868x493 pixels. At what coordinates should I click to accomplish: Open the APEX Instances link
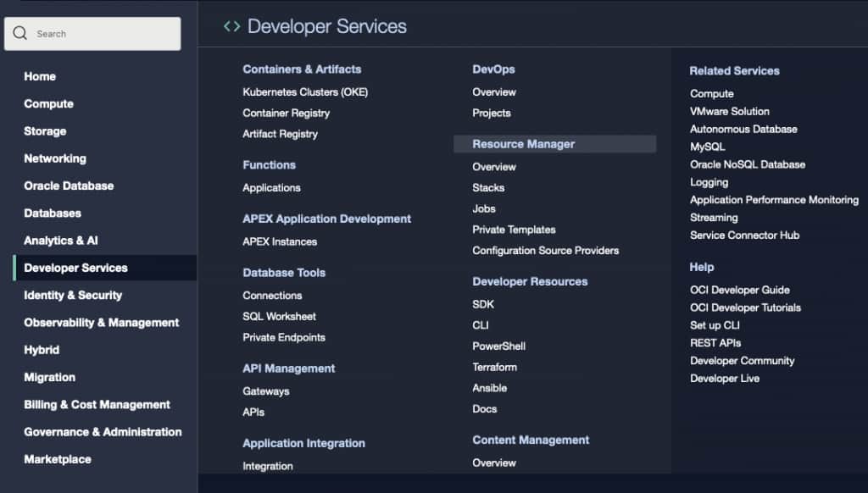[x=280, y=241]
